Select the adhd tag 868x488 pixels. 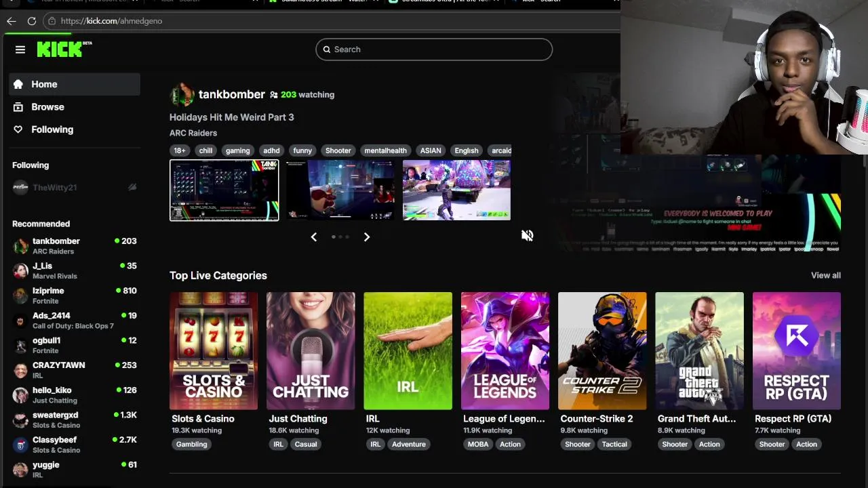(x=271, y=150)
